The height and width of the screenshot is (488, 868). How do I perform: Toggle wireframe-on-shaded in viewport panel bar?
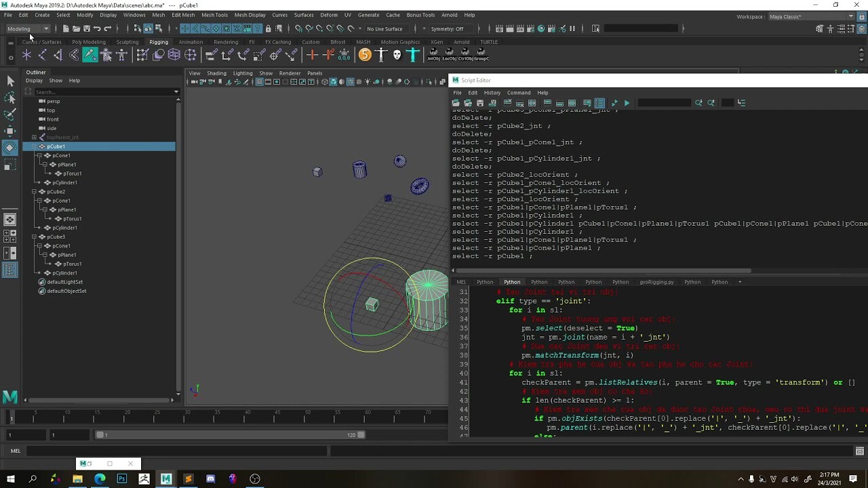[x=349, y=81]
